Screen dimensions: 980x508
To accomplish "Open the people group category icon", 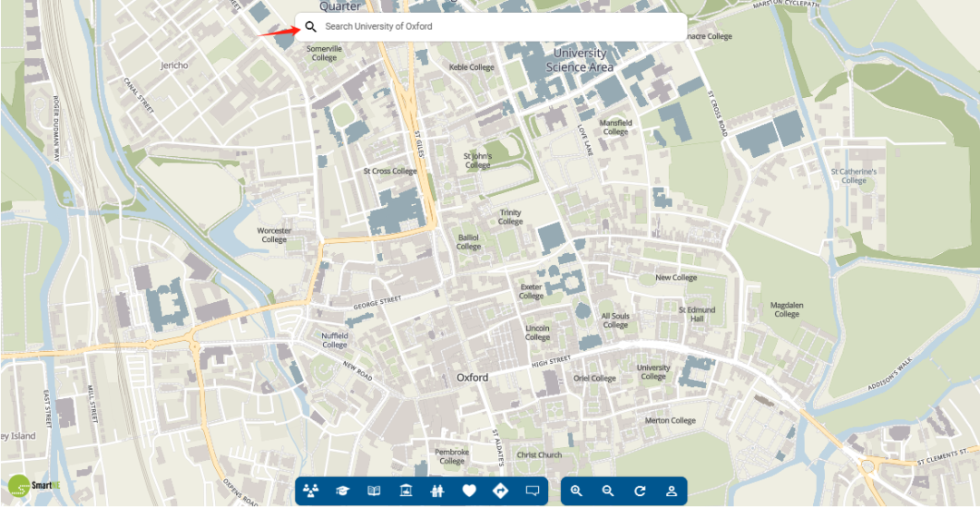I will pos(310,491).
